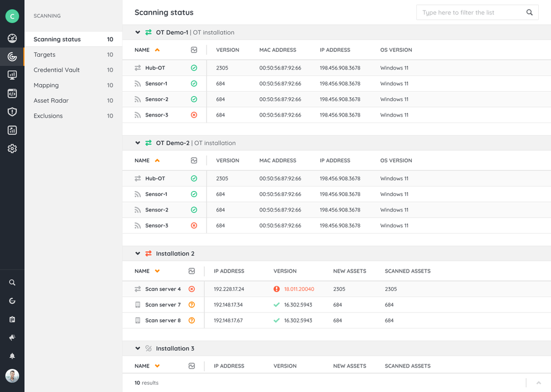Toggle Installation 3 section chevron
The width and height of the screenshot is (551, 392).
138,349
